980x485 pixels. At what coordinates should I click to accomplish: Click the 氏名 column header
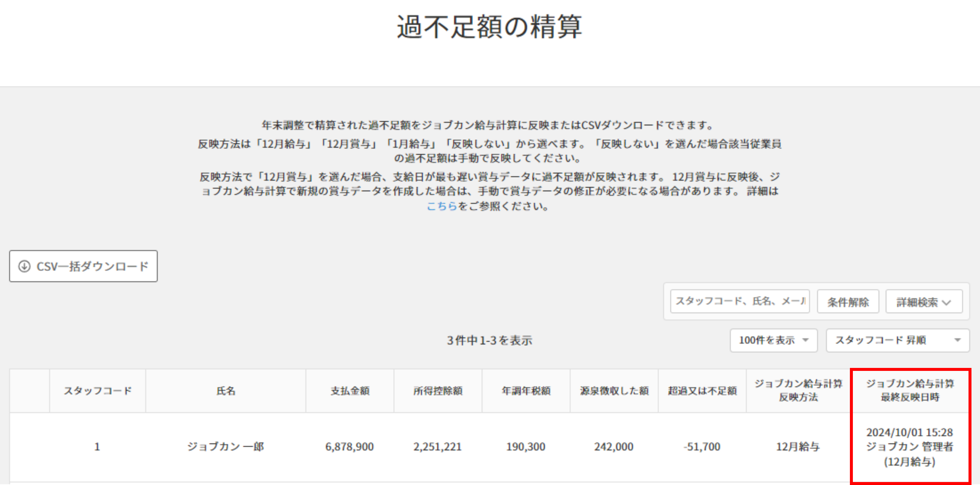click(226, 391)
